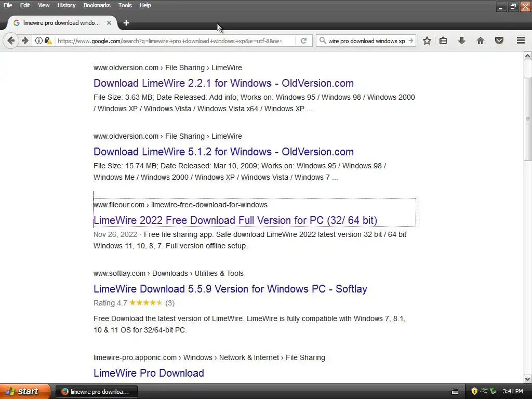Submit search with the go arrow
532x399 pixels.
click(411, 41)
